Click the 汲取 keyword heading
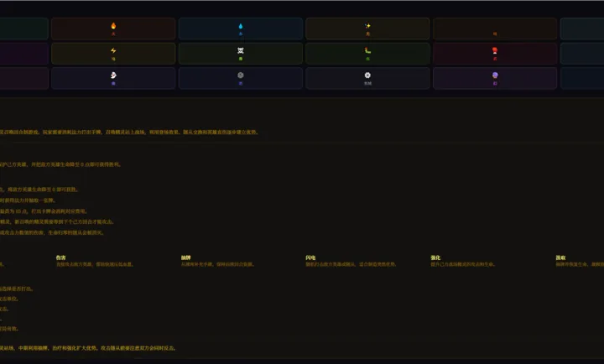The image size is (604, 364). (560, 257)
